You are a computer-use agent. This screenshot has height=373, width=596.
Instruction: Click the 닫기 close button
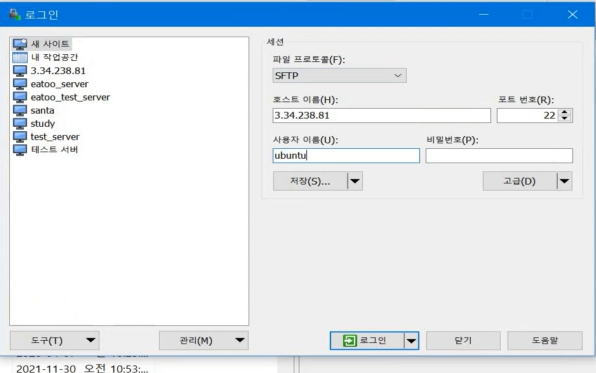pyautogui.click(x=463, y=340)
